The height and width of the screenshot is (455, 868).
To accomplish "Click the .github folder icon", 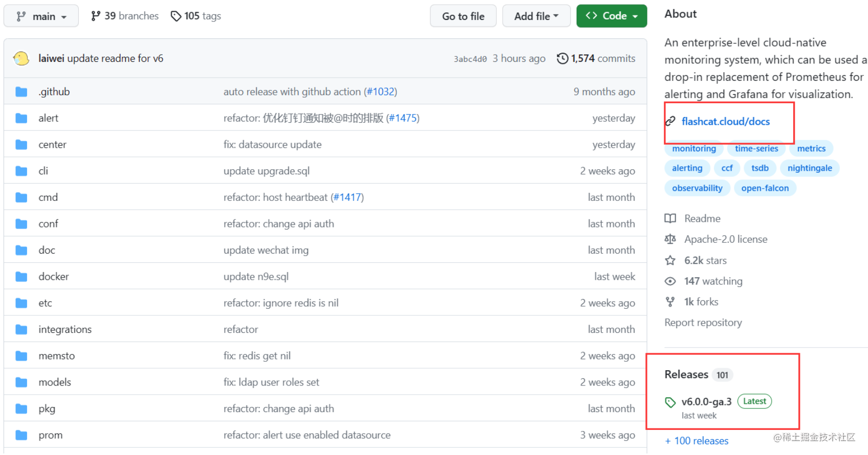I will (x=21, y=92).
